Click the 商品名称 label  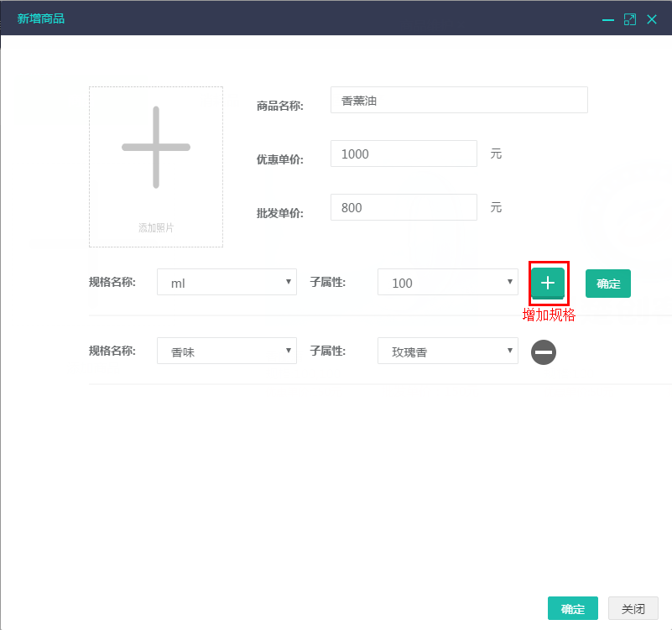[x=280, y=106]
